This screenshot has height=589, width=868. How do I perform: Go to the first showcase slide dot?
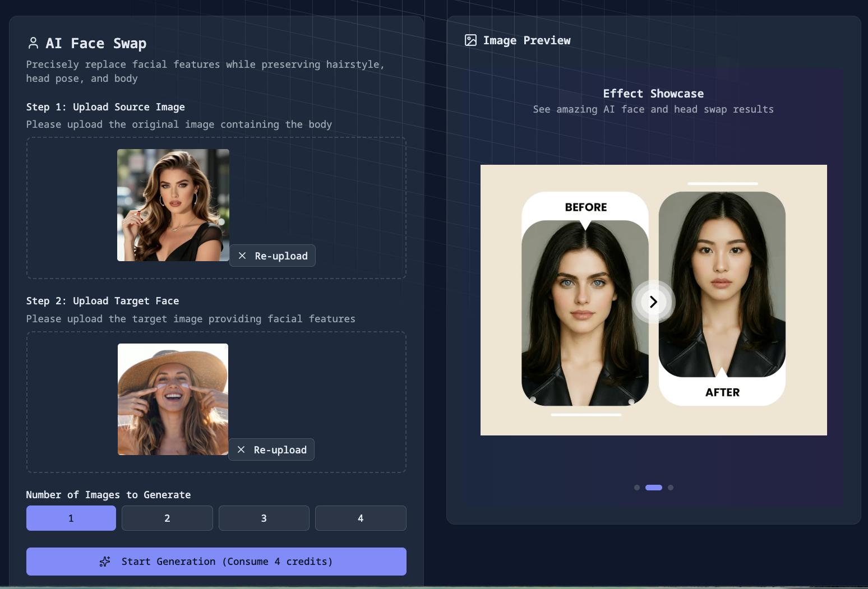click(637, 488)
